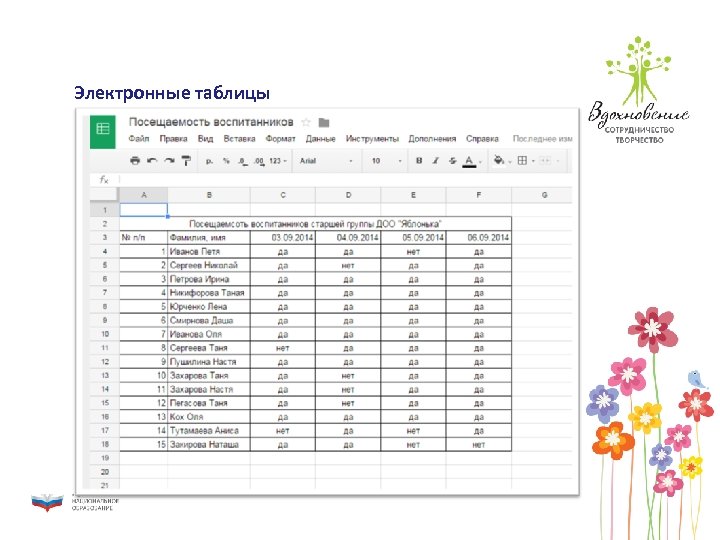
Task: Select the active cell A1
Action: pyautogui.click(x=144, y=210)
